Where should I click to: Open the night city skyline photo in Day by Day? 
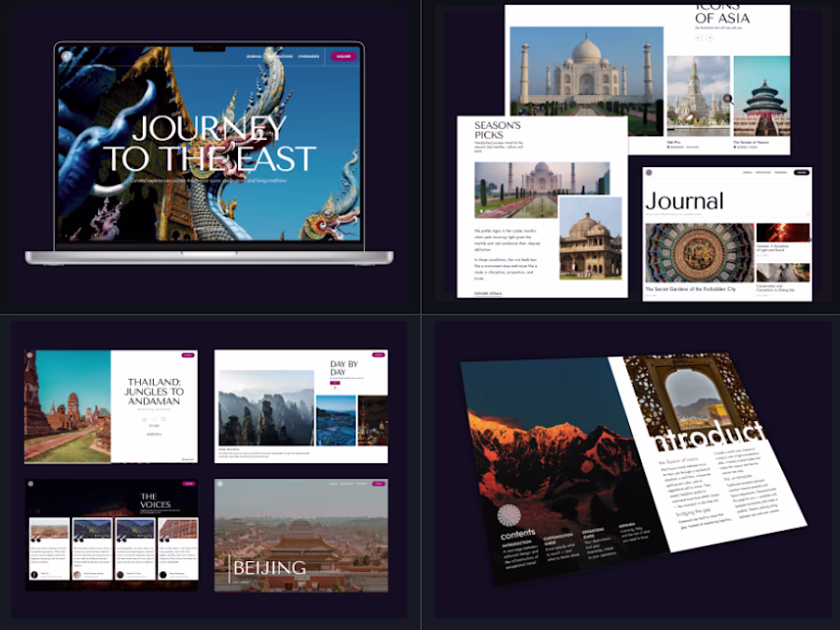click(372, 421)
